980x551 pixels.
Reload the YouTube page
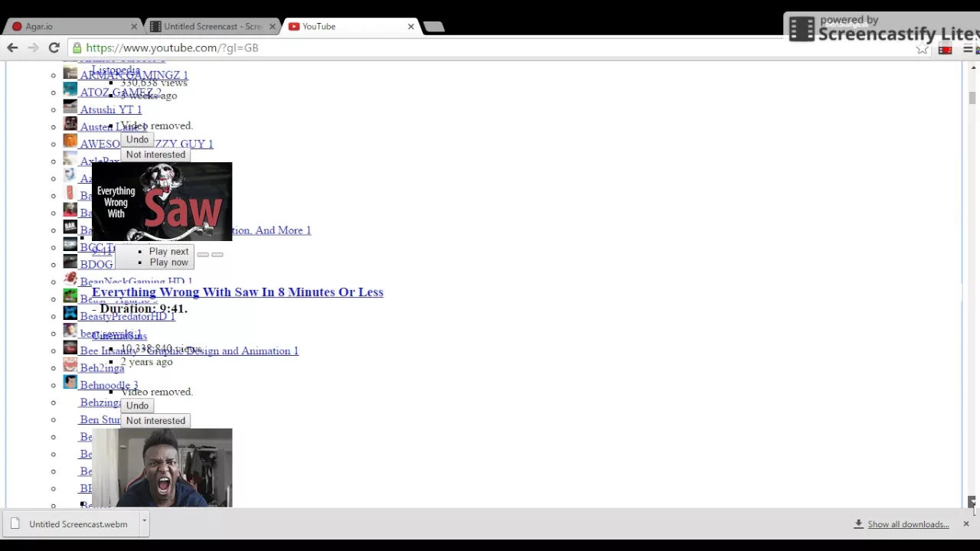click(x=54, y=47)
